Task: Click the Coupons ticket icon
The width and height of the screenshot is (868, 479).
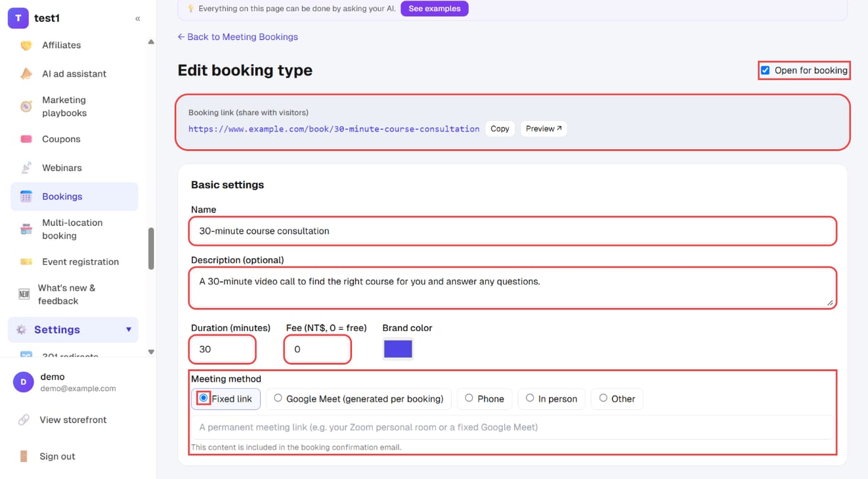Action: pos(26,139)
